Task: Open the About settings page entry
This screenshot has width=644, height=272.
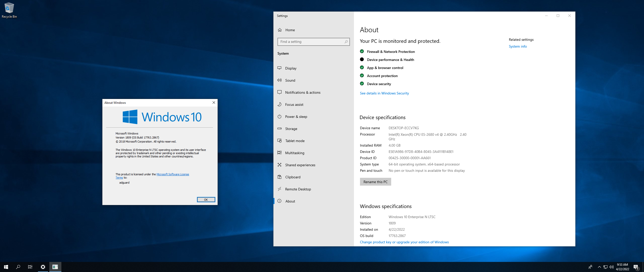Action: [313, 201]
